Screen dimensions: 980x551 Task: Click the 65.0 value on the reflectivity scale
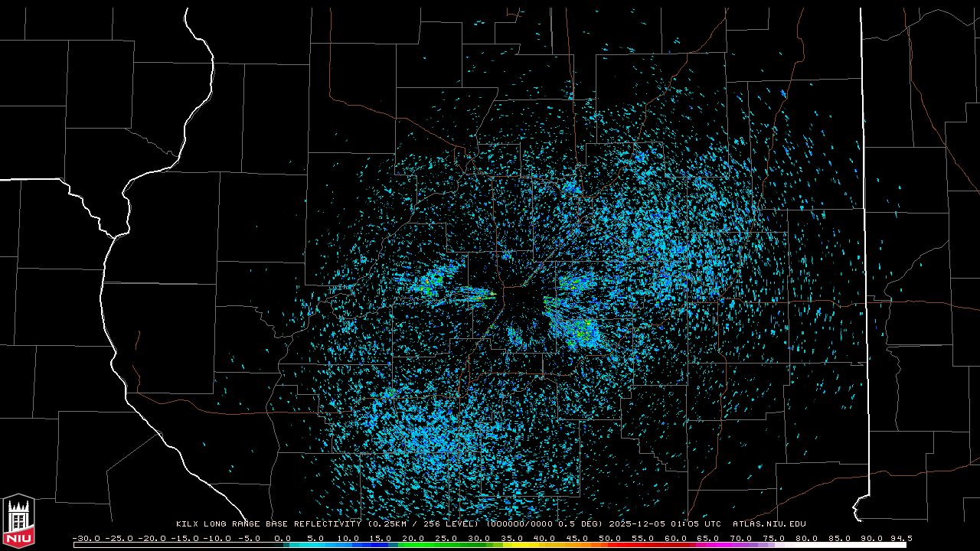[x=708, y=538]
